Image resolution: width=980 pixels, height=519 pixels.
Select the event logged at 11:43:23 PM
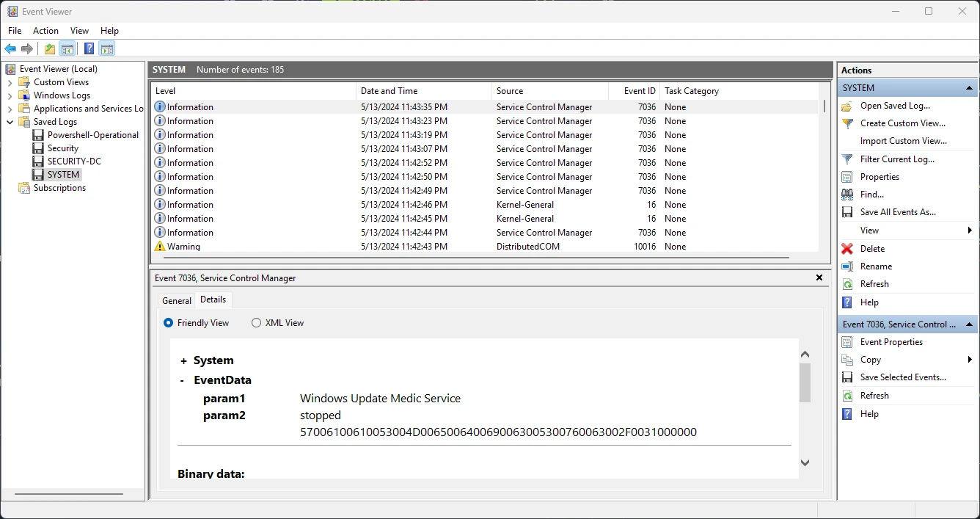tap(485, 121)
